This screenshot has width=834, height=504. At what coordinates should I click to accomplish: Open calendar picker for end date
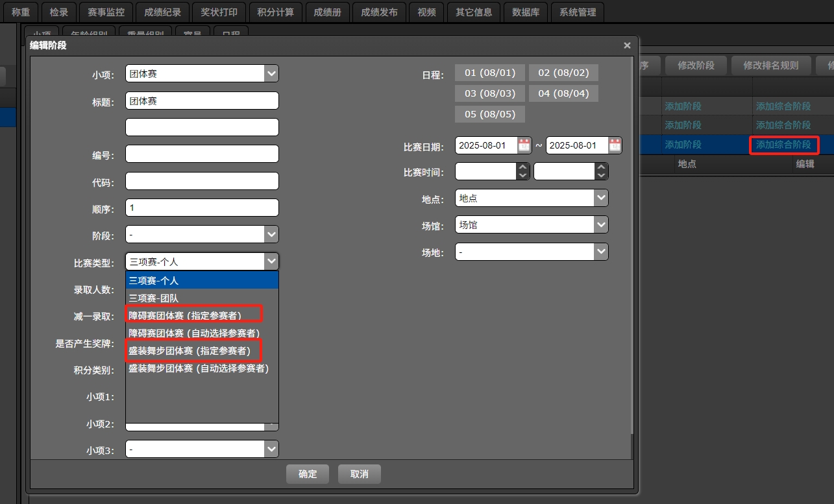[x=615, y=145]
